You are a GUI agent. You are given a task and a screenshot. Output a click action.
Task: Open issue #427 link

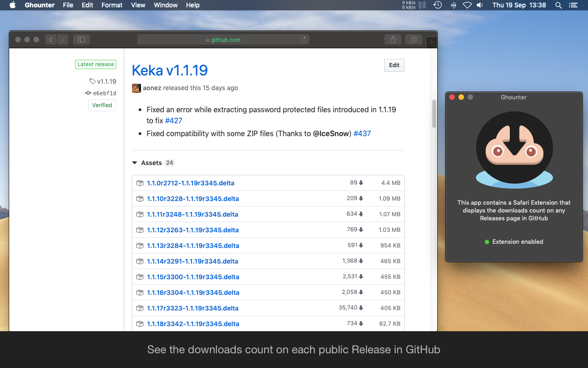point(174,121)
